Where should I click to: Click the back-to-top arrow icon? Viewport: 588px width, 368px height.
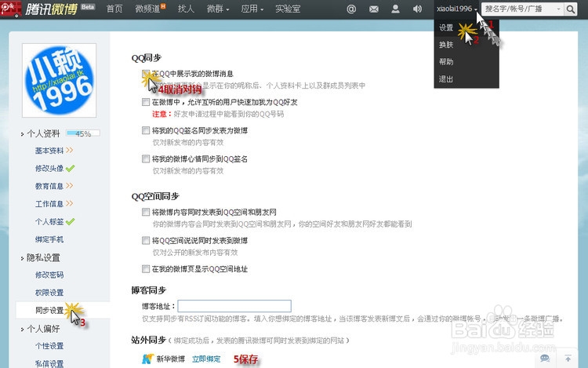coord(568,359)
